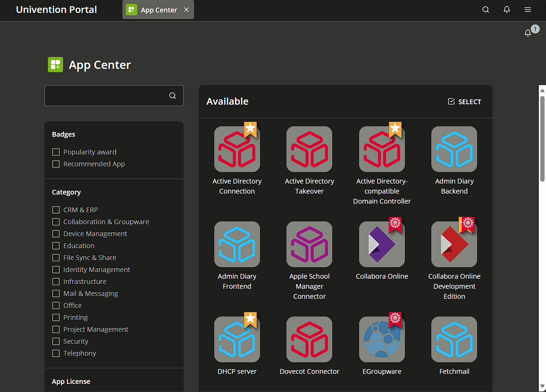Click the Active Directory-compatible Domain Controller label
The height and width of the screenshot is (392, 546).
382,191
